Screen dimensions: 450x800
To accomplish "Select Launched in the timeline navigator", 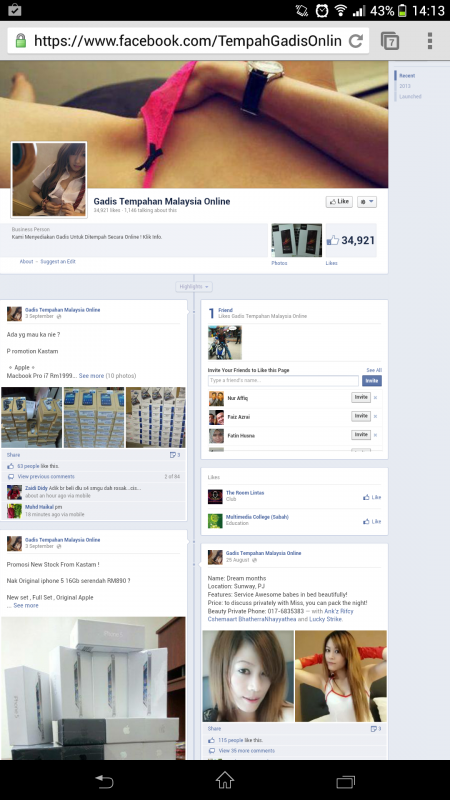I will pyautogui.click(x=410, y=96).
